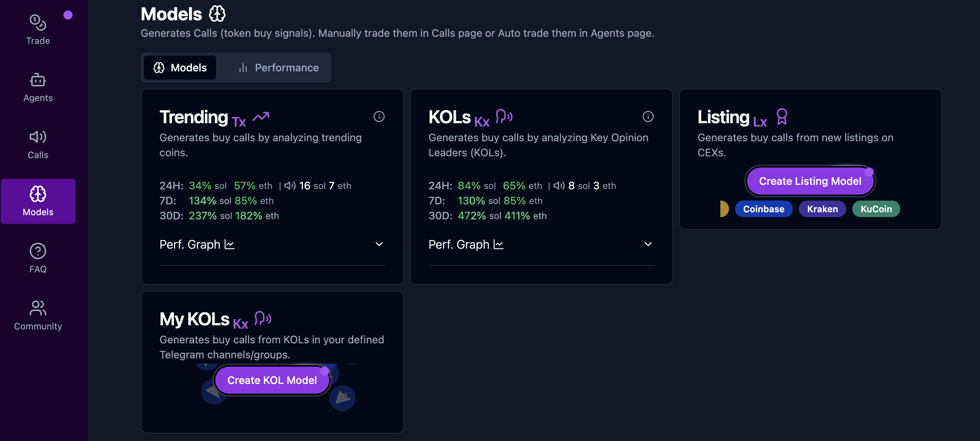
Task: Select the Models tab
Action: [x=180, y=68]
